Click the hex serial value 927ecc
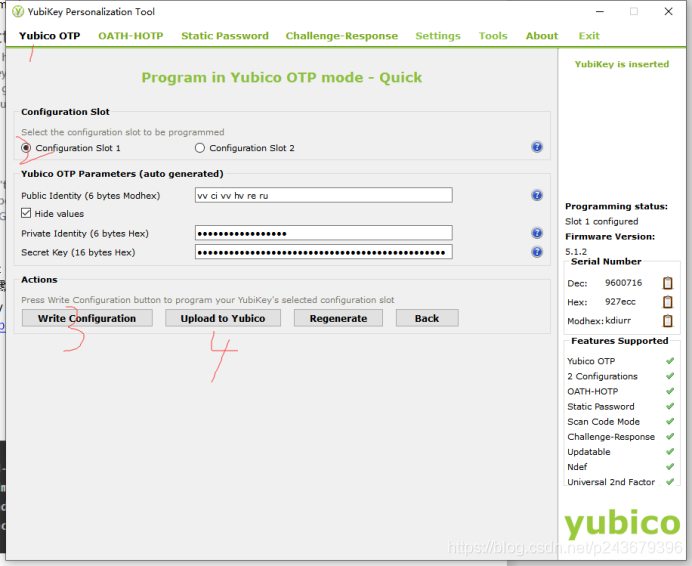 coord(620,302)
